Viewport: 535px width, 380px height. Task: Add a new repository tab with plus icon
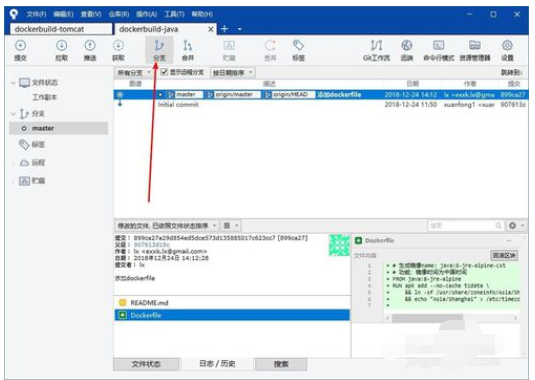225,29
